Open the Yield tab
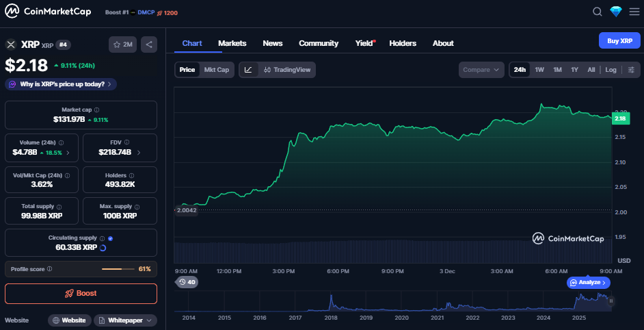 point(365,43)
